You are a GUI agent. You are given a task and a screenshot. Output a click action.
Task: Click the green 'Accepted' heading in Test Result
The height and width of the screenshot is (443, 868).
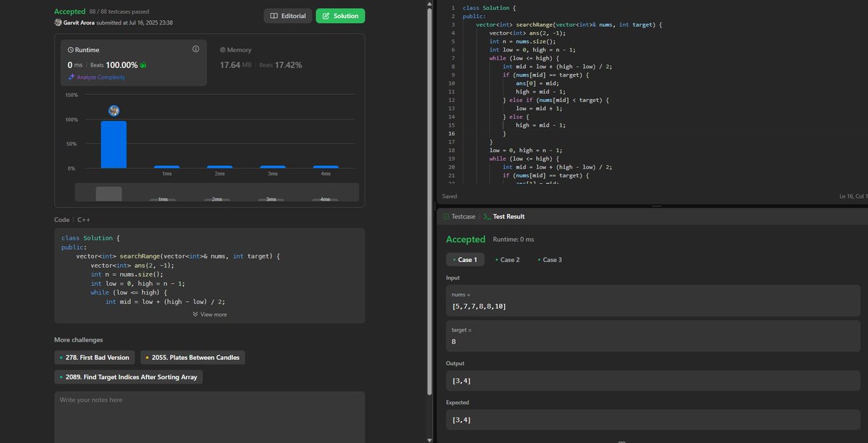pyautogui.click(x=466, y=239)
